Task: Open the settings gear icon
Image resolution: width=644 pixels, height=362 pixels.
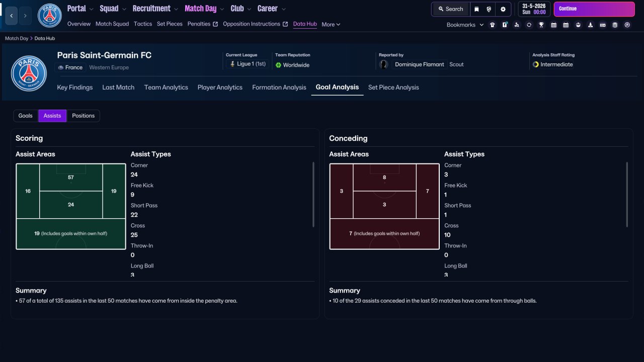Action: pos(503,9)
